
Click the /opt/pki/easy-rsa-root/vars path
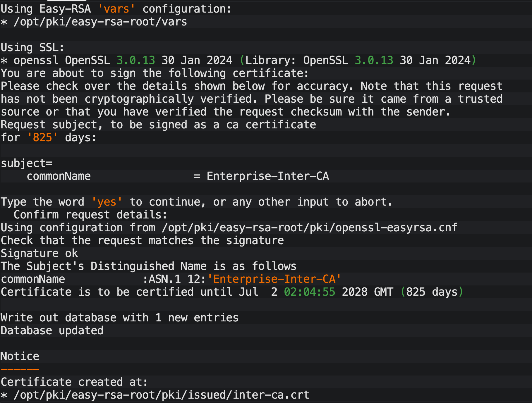tap(100, 22)
